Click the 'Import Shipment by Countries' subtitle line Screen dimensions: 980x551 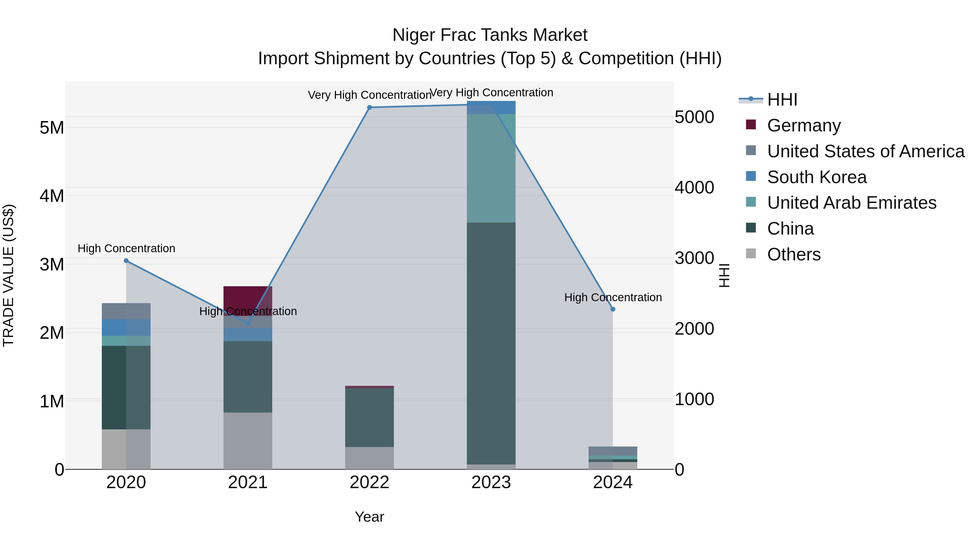click(x=490, y=59)
